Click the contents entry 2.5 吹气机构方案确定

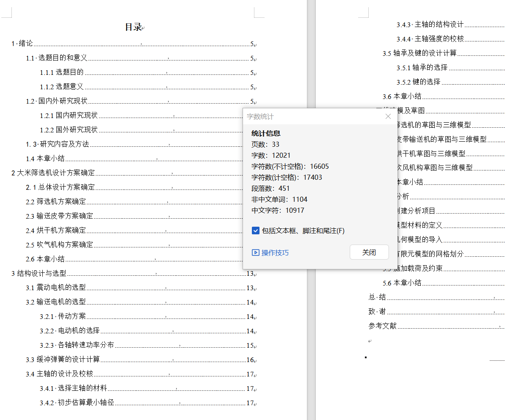[134, 244]
